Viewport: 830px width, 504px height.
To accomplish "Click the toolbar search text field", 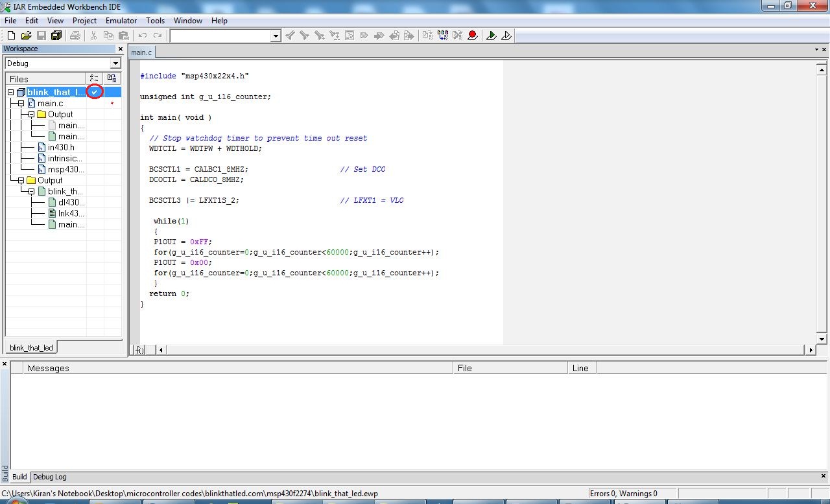I will 220,36.
